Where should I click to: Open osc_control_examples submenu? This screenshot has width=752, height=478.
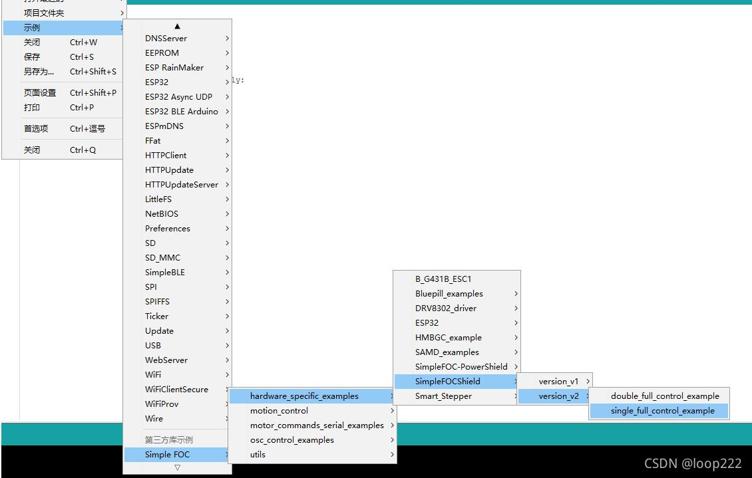pyautogui.click(x=312, y=440)
